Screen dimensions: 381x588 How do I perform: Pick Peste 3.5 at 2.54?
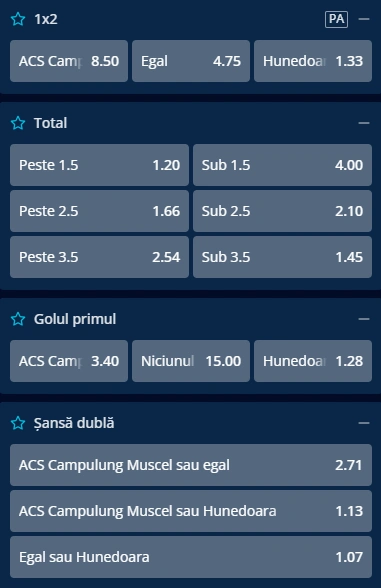click(x=99, y=257)
